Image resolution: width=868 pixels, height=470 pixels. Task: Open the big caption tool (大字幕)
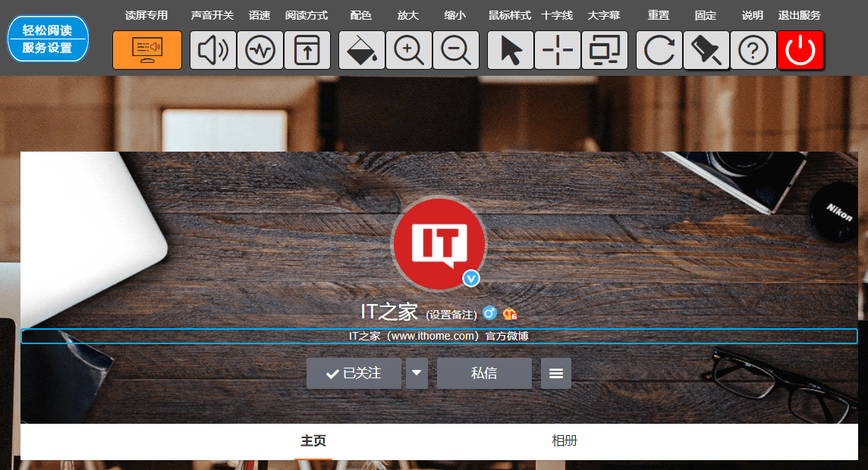605,50
